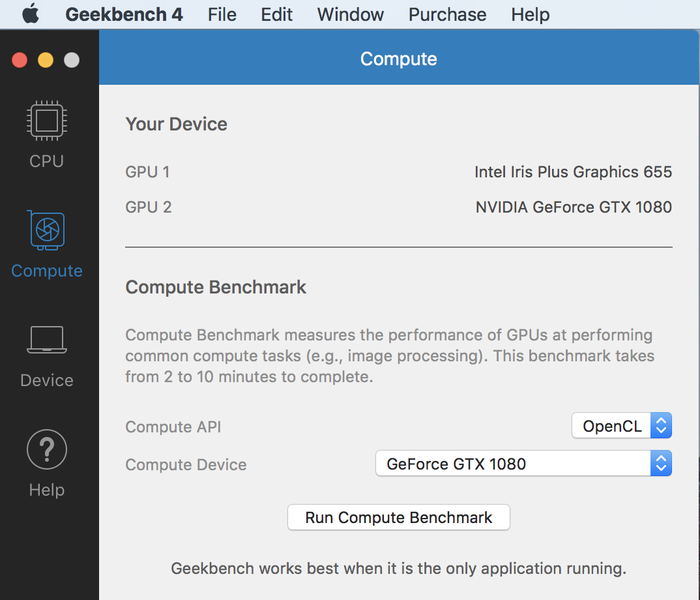
Task: Open the Help menu in menu bar
Action: pyautogui.click(x=530, y=14)
